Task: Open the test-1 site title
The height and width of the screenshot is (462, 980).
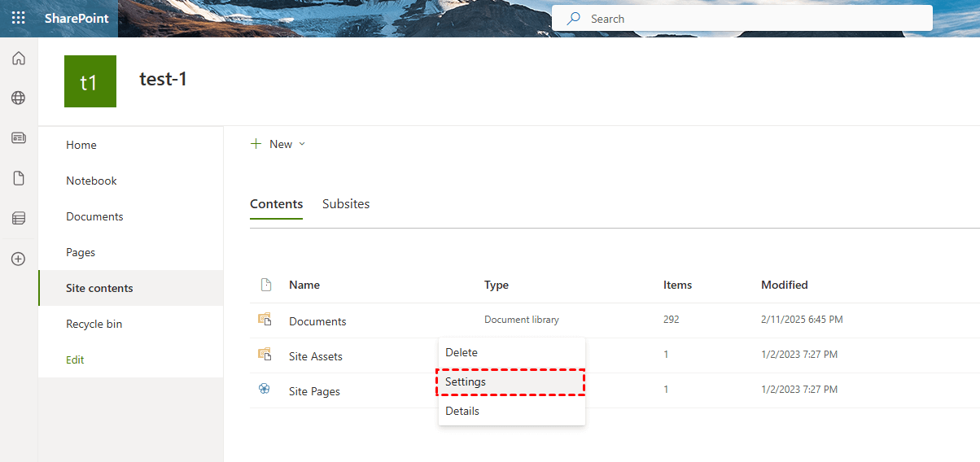Action: pyautogui.click(x=164, y=79)
